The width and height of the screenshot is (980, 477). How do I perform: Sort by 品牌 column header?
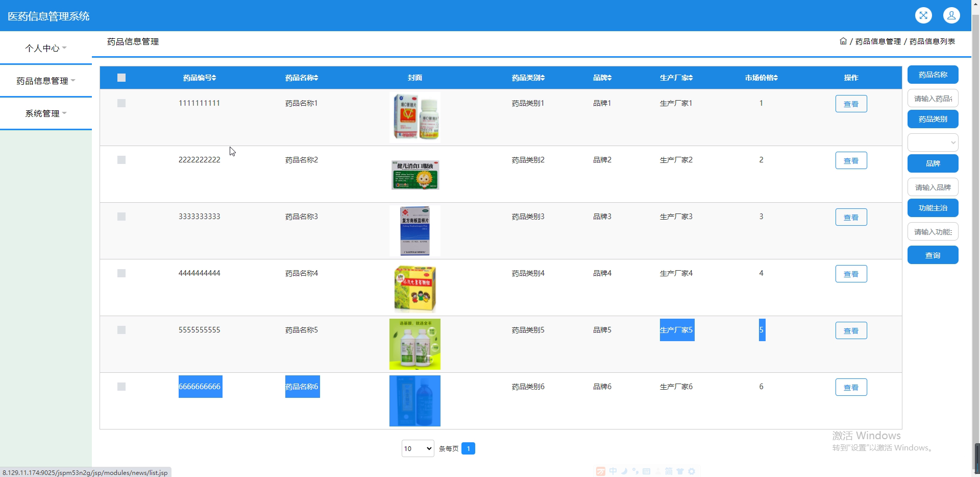click(x=602, y=78)
